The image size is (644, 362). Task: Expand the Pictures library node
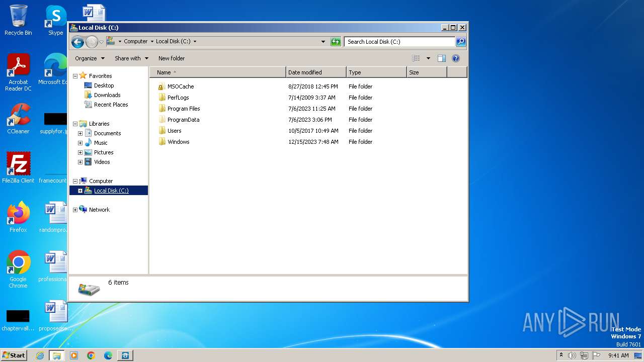[x=80, y=152]
